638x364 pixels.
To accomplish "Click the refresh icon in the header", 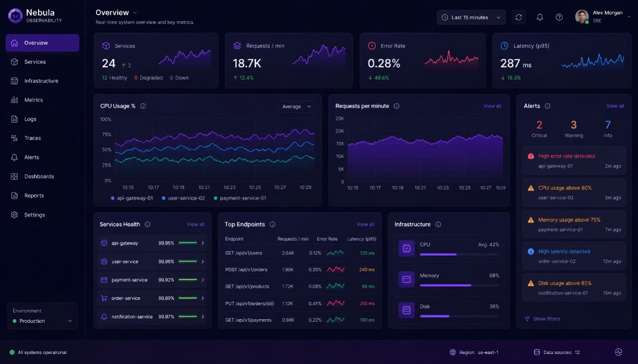I will pos(518,17).
